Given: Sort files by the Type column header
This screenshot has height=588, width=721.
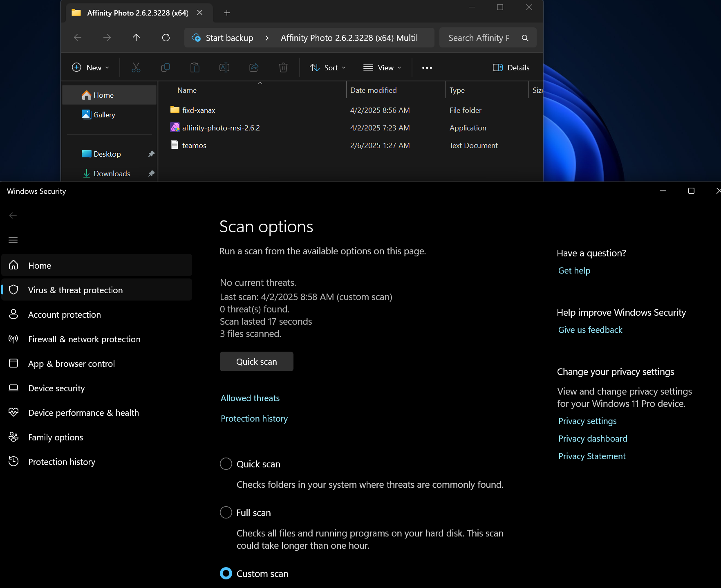Looking at the screenshot, I should (457, 90).
